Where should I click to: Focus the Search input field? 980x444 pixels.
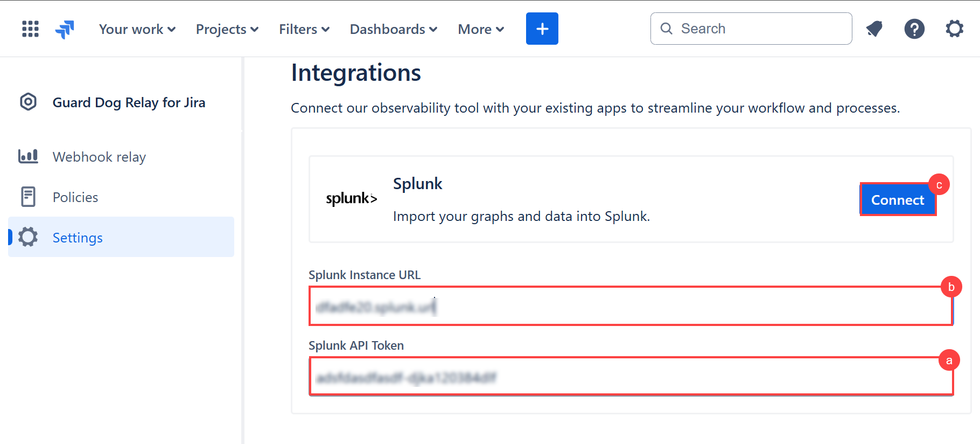tap(751, 29)
